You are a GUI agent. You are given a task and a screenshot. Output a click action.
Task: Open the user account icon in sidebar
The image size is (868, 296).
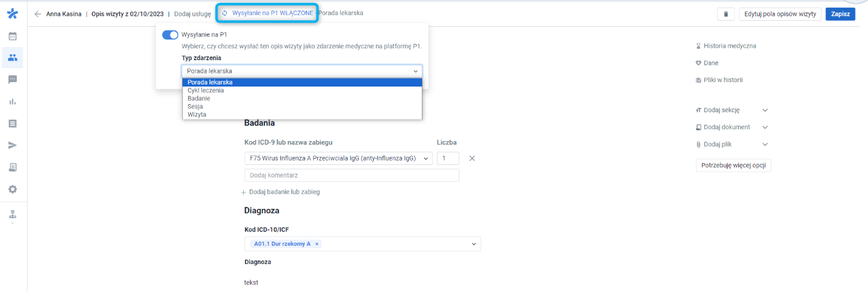click(13, 214)
